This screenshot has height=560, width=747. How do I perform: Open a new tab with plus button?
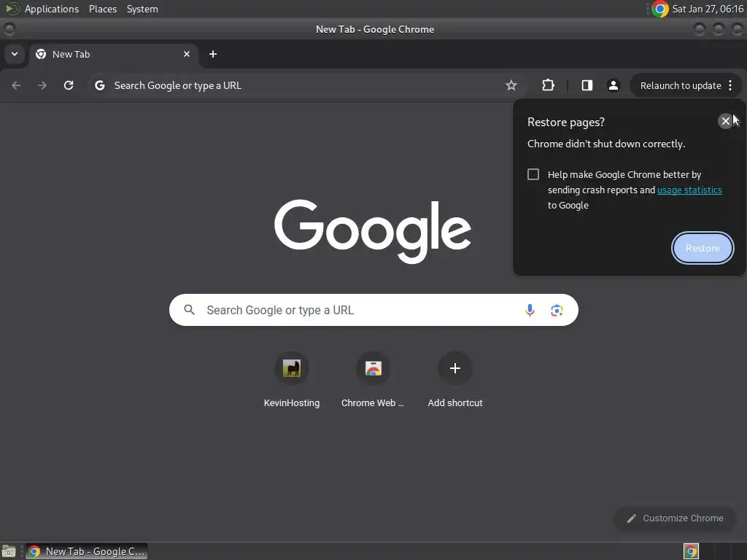[213, 54]
